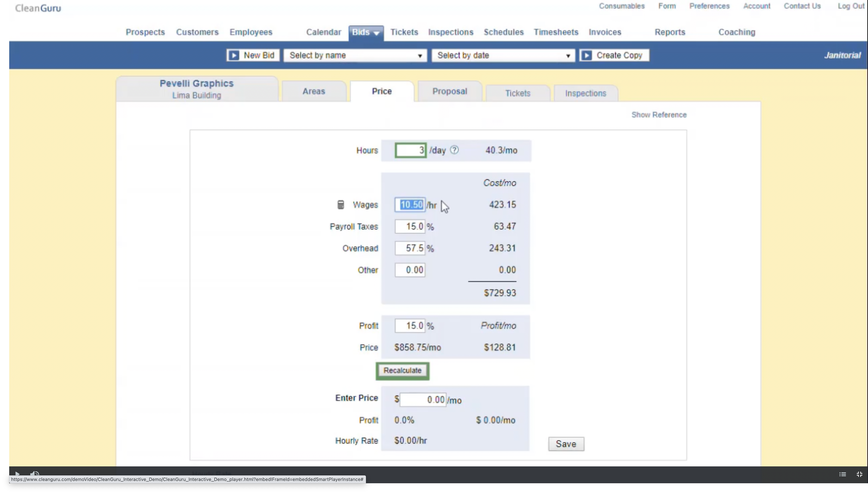Click the help icon next to /day
This screenshot has height=494, width=868.
click(x=454, y=150)
